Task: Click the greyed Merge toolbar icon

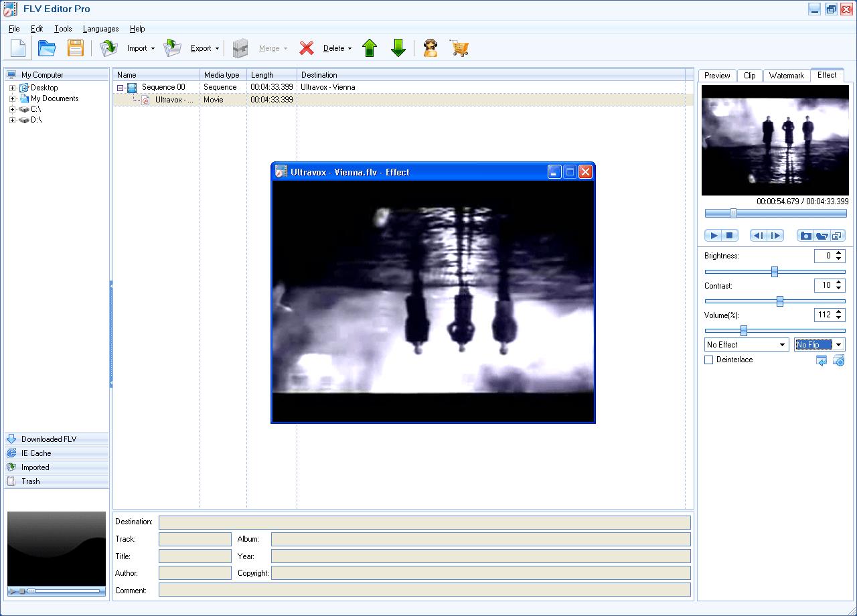Action: tap(240, 48)
